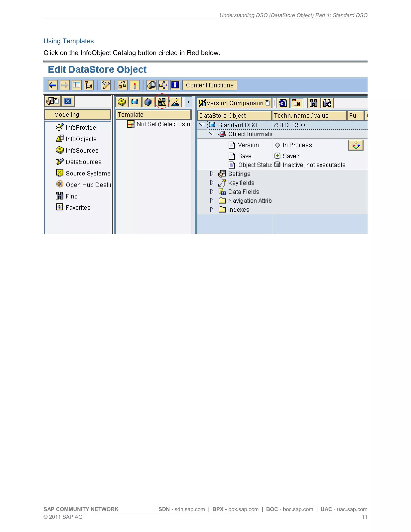Click the Version Comparison button
The width and height of the screenshot is (411, 532).
coord(234,103)
